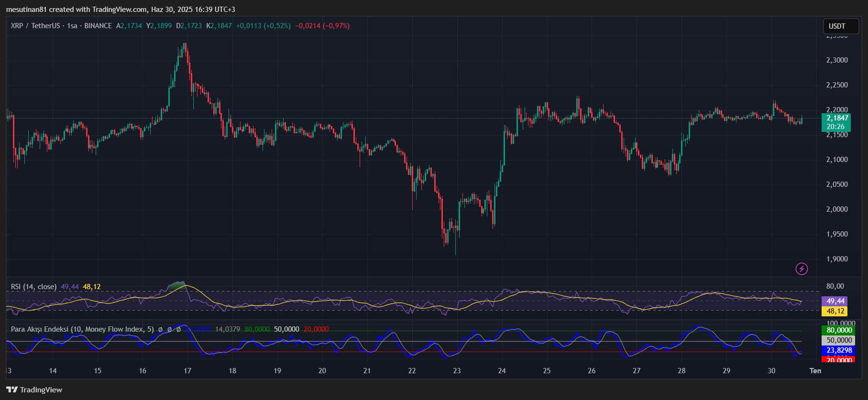The width and height of the screenshot is (868, 400).
Task: Click the date label 27 on time axis
Action: click(x=637, y=371)
